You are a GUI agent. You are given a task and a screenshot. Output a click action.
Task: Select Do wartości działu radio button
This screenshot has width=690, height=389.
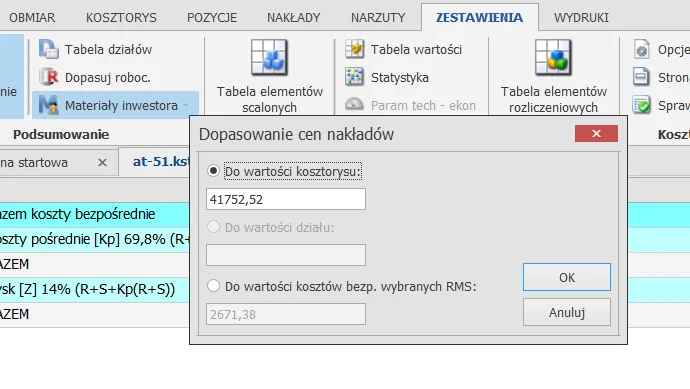tap(213, 227)
